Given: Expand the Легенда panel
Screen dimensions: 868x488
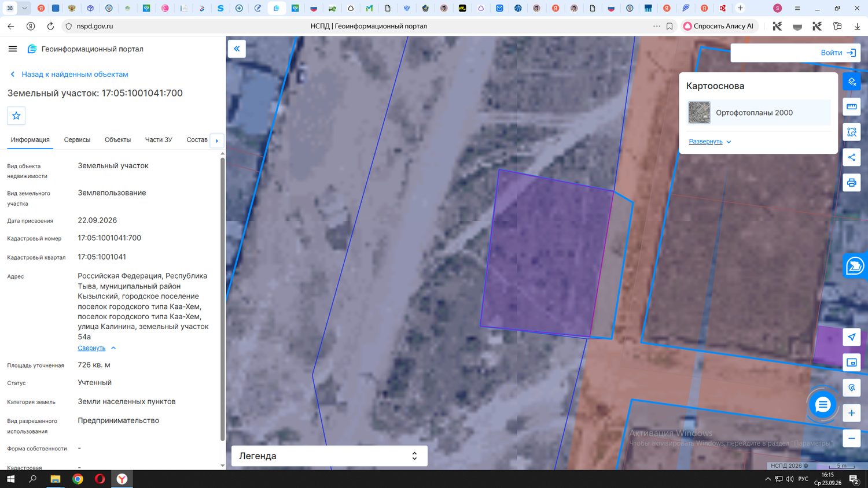Looking at the screenshot, I should (x=329, y=456).
